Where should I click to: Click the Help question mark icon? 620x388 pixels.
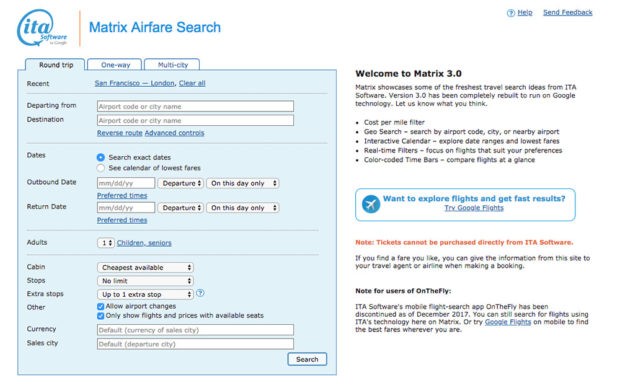pos(510,13)
